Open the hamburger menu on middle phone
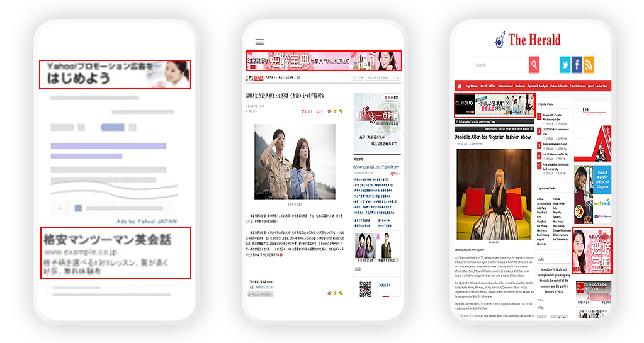The width and height of the screenshot is (644, 343). coord(259,42)
